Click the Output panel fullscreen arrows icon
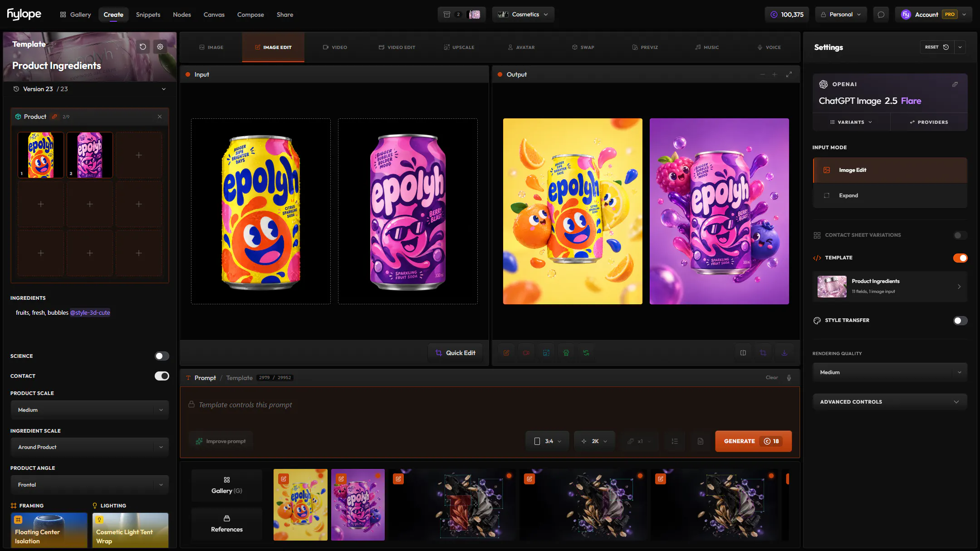Viewport: 980px width, 551px height. coord(789,74)
